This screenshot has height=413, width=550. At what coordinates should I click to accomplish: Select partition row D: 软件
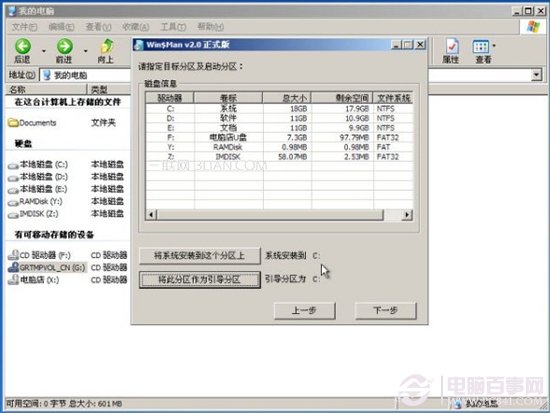(x=279, y=118)
